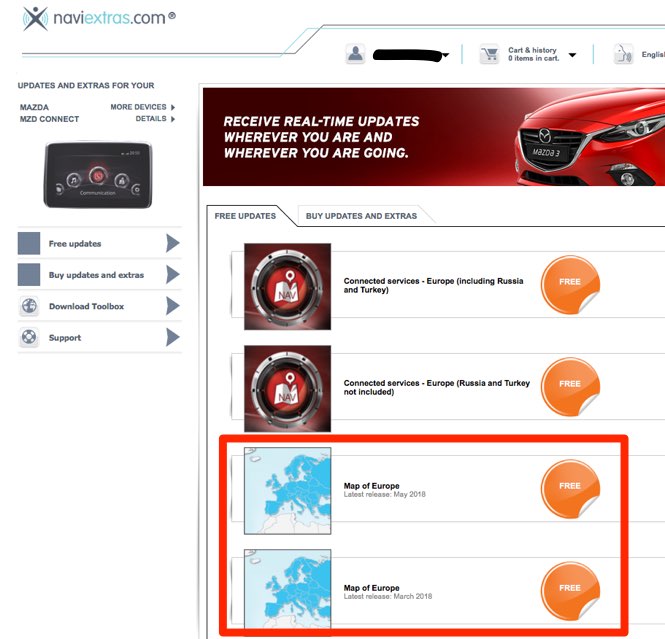Click the language selector icon

point(623,54)
